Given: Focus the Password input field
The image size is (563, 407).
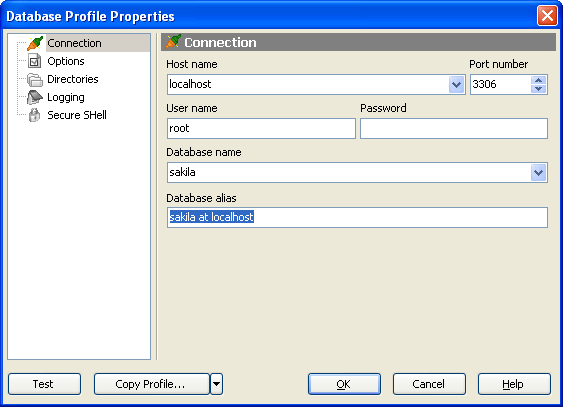Looking at the screenshot, I should (x=454, y=128).
